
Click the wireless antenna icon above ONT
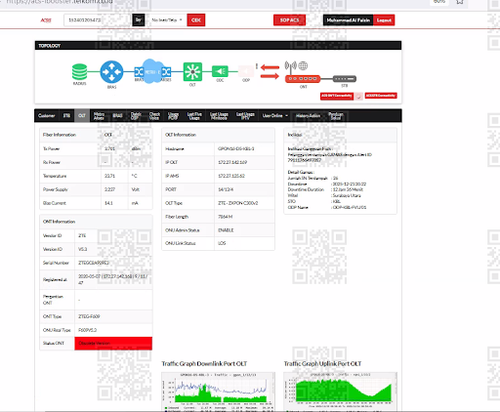pos(291,67)
